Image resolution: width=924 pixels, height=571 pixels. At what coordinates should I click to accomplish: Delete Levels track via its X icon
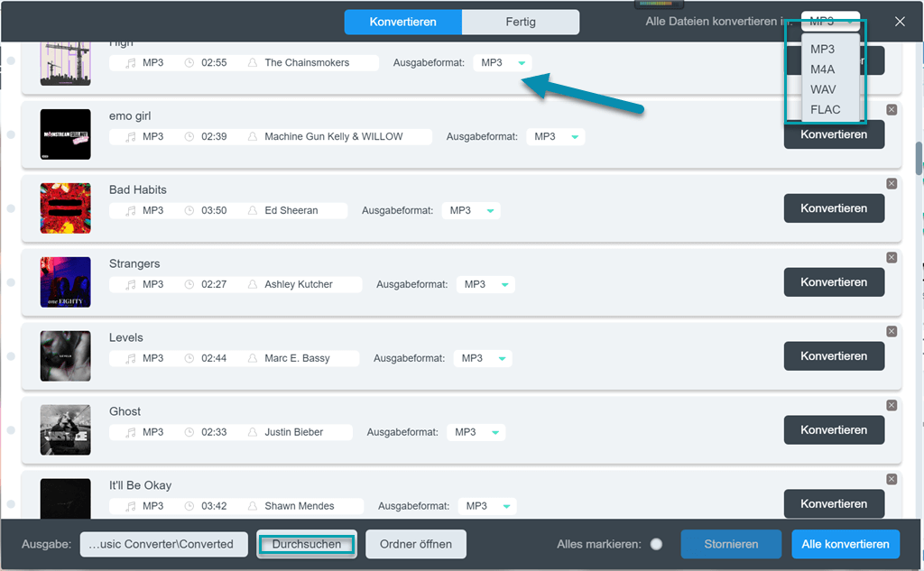[892, 332]
